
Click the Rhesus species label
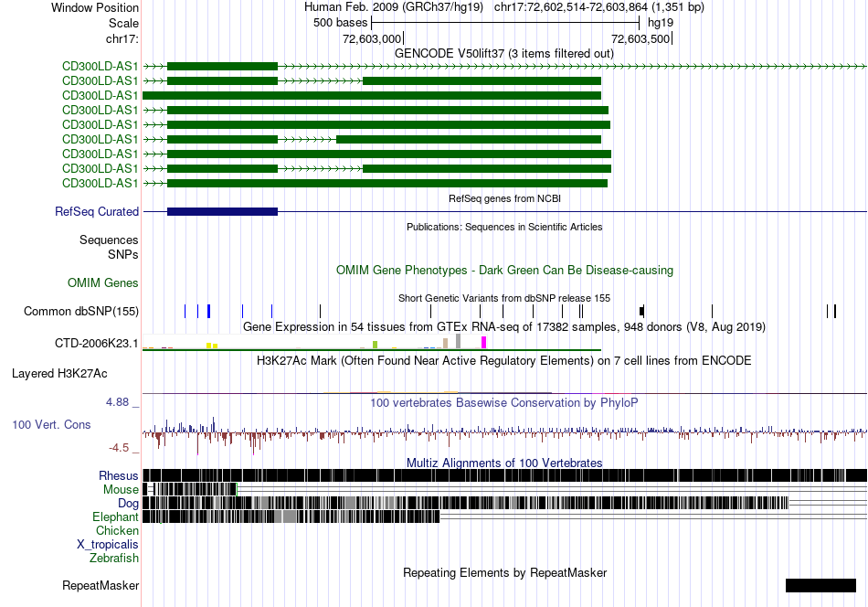(119, 475)
